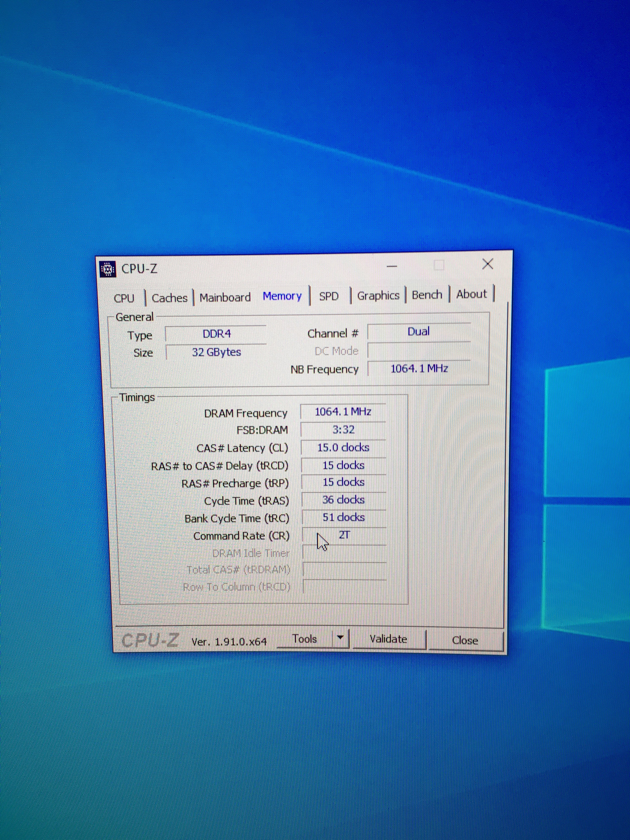This screenshot has height=840, width=630.
Task: Click the Validate button
Action: click(x=389, y=639)
